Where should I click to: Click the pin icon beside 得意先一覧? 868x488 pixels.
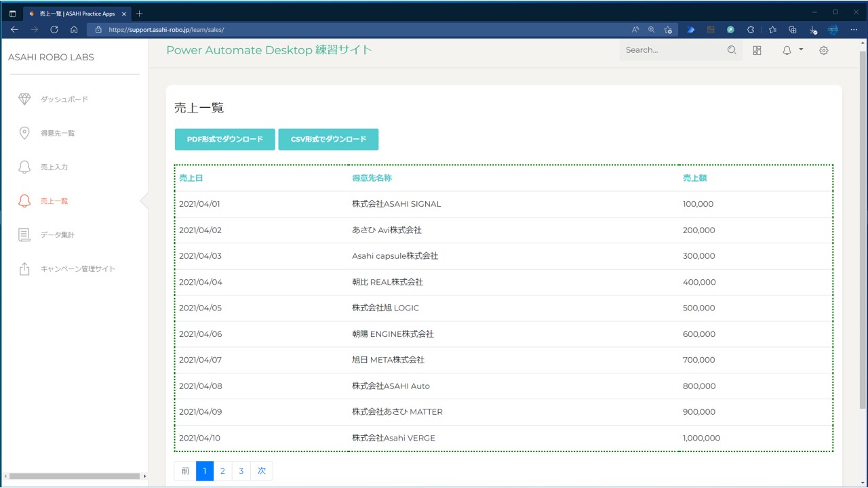coord(24,133)
